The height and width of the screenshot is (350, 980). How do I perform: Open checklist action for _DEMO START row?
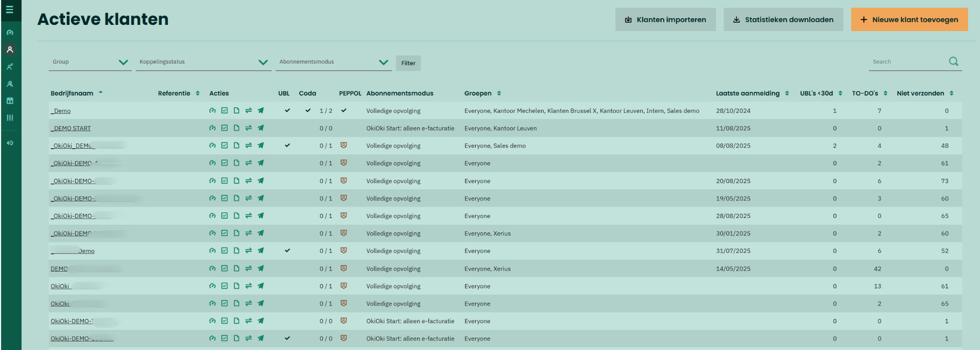224,128
